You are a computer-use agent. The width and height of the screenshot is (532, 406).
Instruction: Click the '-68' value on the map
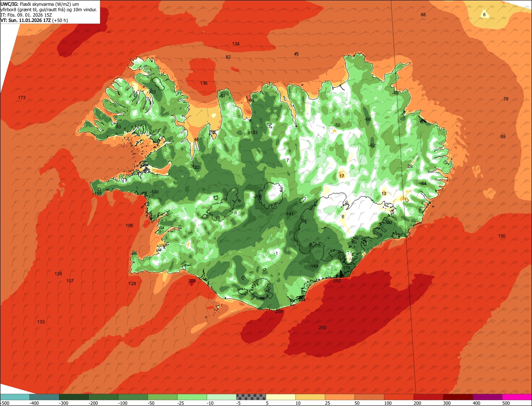click(x=367, y=119)
